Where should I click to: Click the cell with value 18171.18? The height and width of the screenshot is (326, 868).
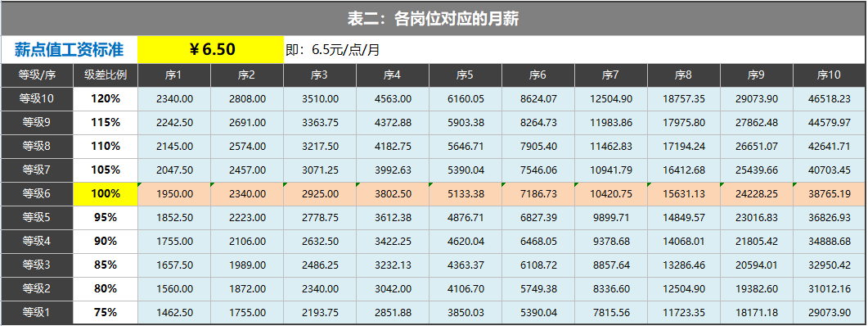click(757, 313)
